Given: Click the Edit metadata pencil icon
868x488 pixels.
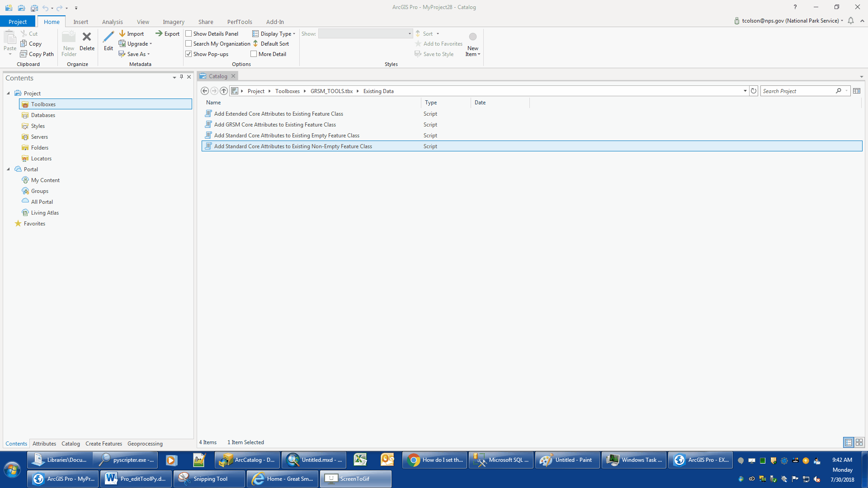Looking at the screenshot, I should point(108,37).
